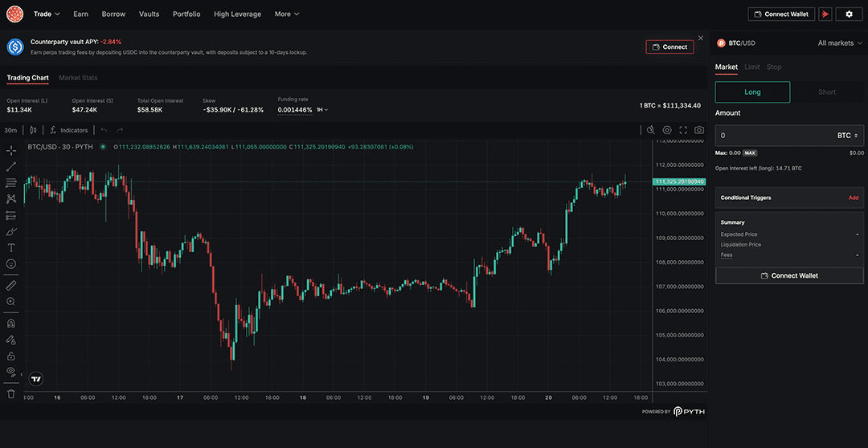Screen dimensions: 868x448
Task: Switch to the Market Stats tab
Action: tap(78, 78)
